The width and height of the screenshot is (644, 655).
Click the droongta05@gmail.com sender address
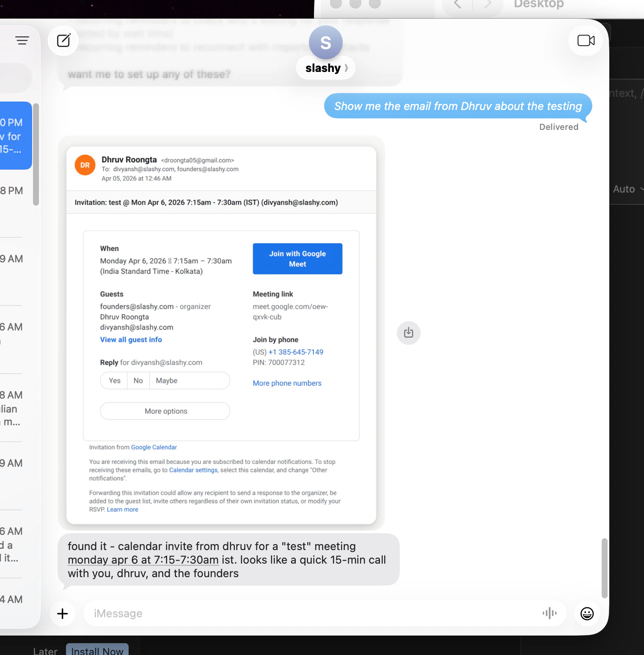pyautogui.click(x=198, y=160)
